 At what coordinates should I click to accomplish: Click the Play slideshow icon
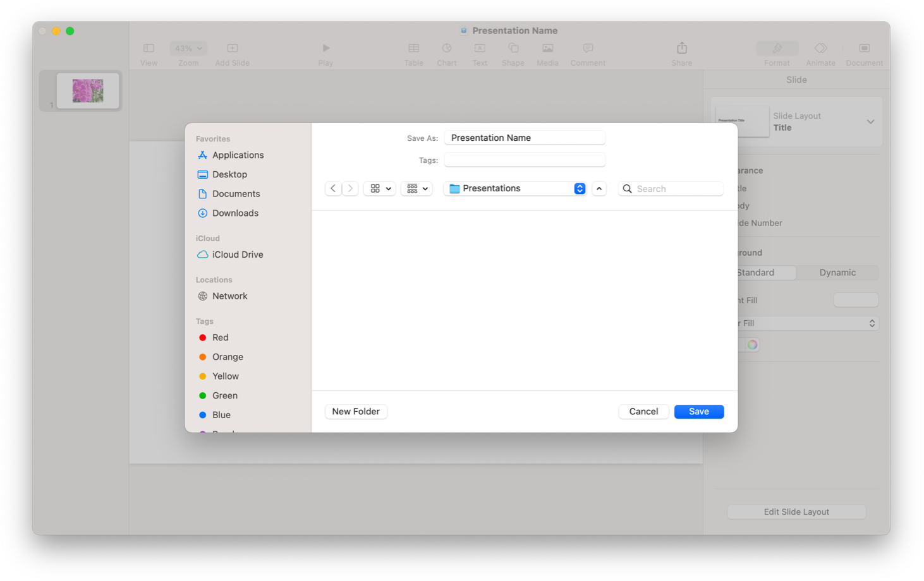click(x=325, y=49)
